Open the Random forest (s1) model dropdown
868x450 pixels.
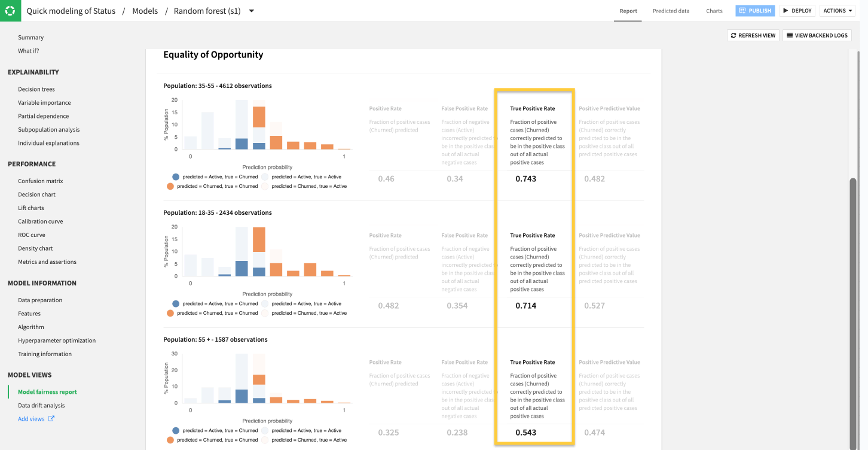(251, 10)
